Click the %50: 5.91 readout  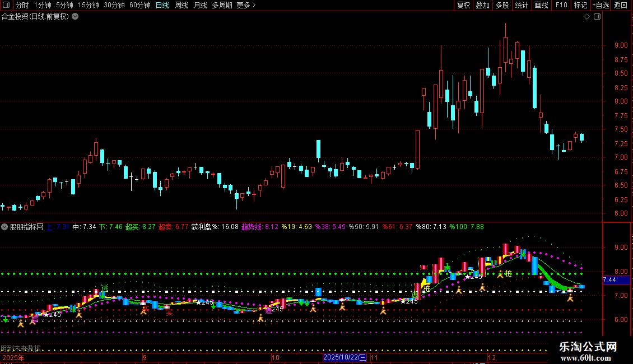364,227
